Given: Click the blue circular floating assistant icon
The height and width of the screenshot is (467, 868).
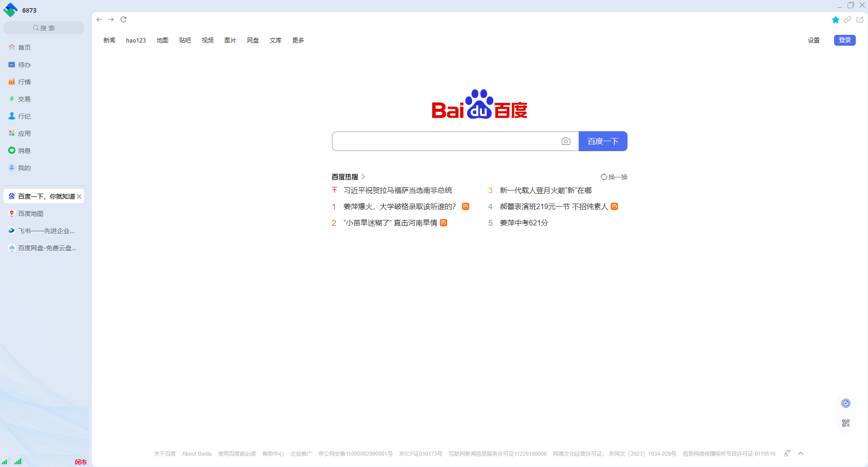Looking at the screenshot, I should click(x=846, y=403).
